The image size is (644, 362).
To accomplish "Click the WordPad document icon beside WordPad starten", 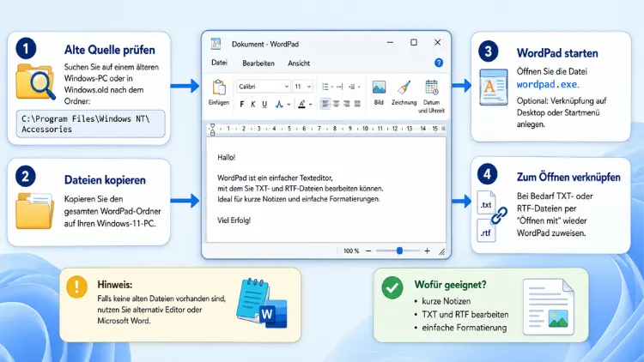I will (x=494, y=87).
